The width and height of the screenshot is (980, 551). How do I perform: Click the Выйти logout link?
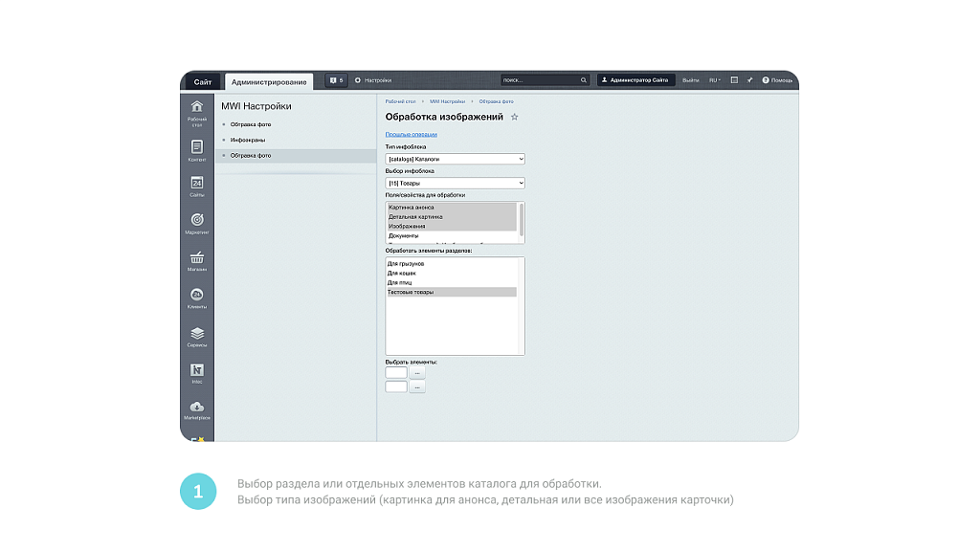pos(690,80)
